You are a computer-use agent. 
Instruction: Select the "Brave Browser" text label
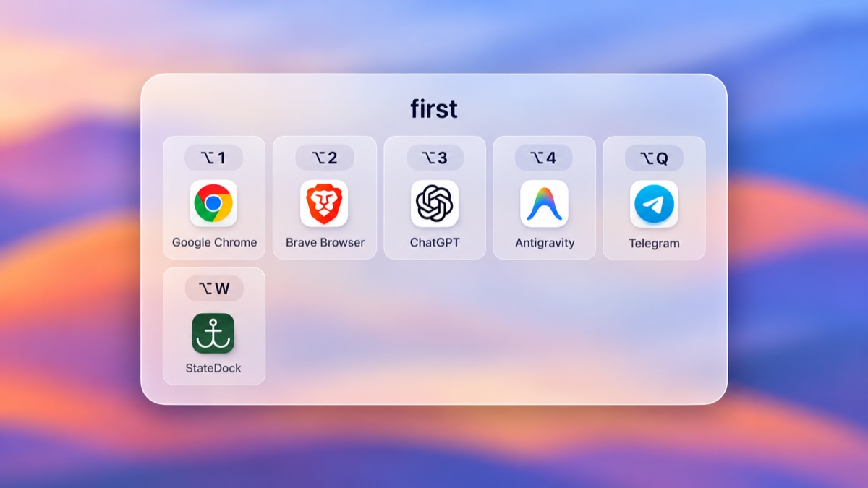(x=325, y=242)
